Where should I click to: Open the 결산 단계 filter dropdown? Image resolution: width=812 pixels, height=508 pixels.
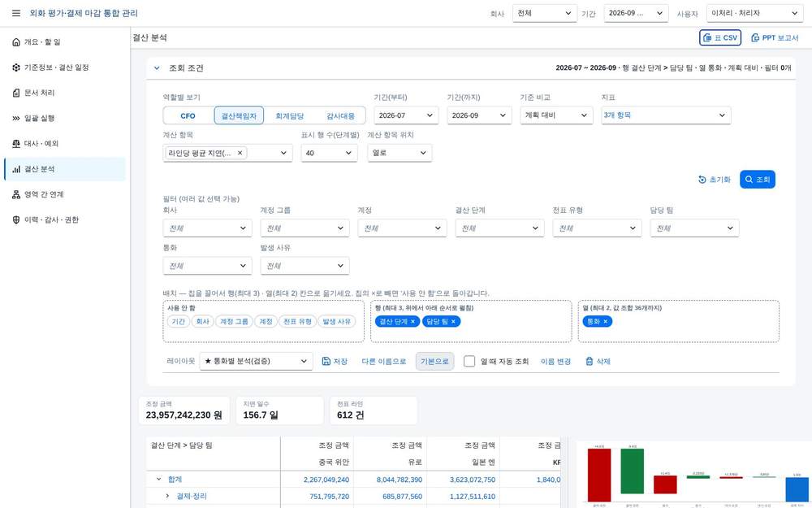499,228
